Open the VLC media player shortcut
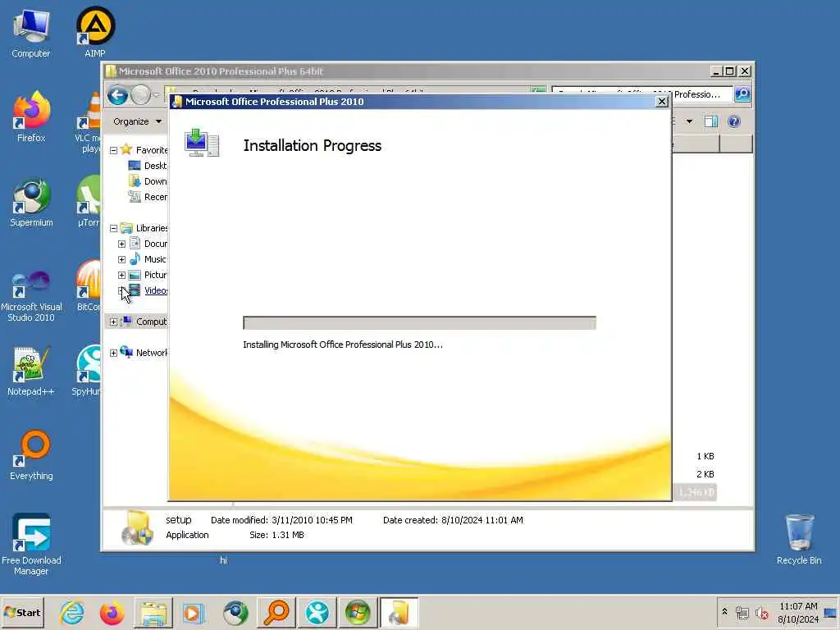 pyautogui.click(x=89, y=122)
